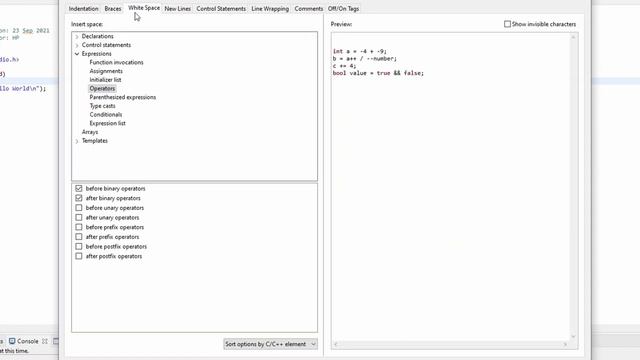Open the Comments tab
This screenshot has width=640, height=360.
[309, 9]
